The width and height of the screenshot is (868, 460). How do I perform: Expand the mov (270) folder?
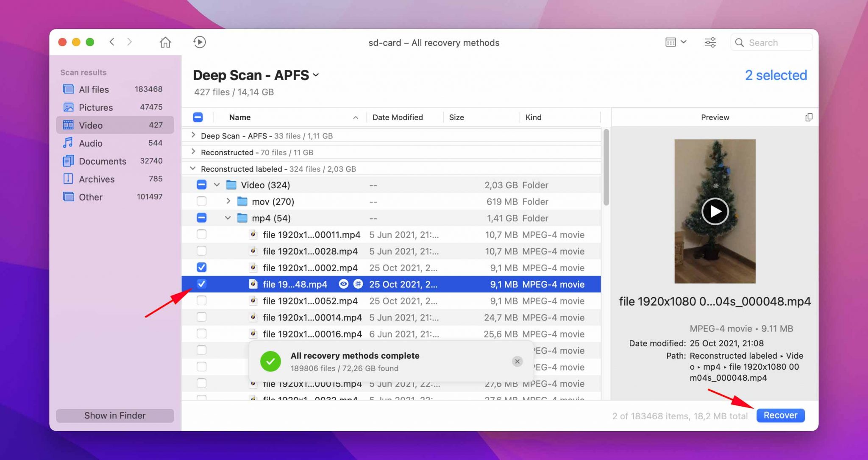coord(228,201)
